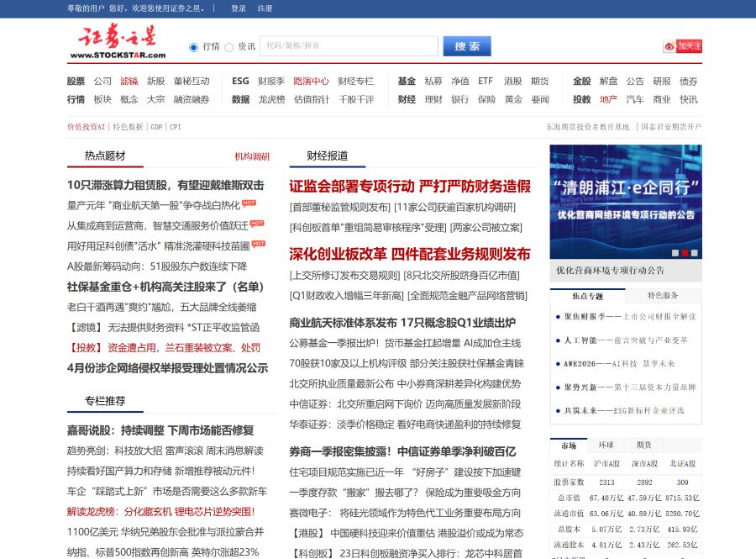Click the 搜索 search button
Image resolution: width=756 pixels, height=559 pixels.
coord(466,46)
